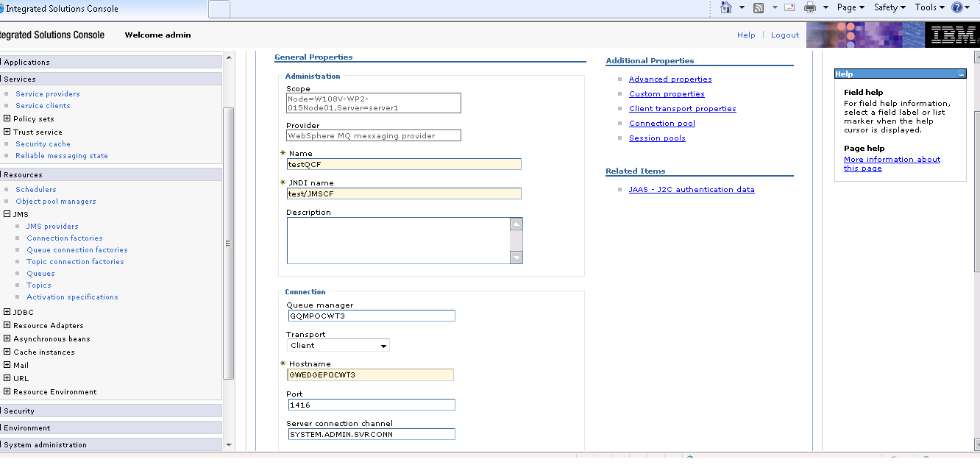Click the Hostname field
The width and height of the screenshot is (980, 465).
(370, 375)
